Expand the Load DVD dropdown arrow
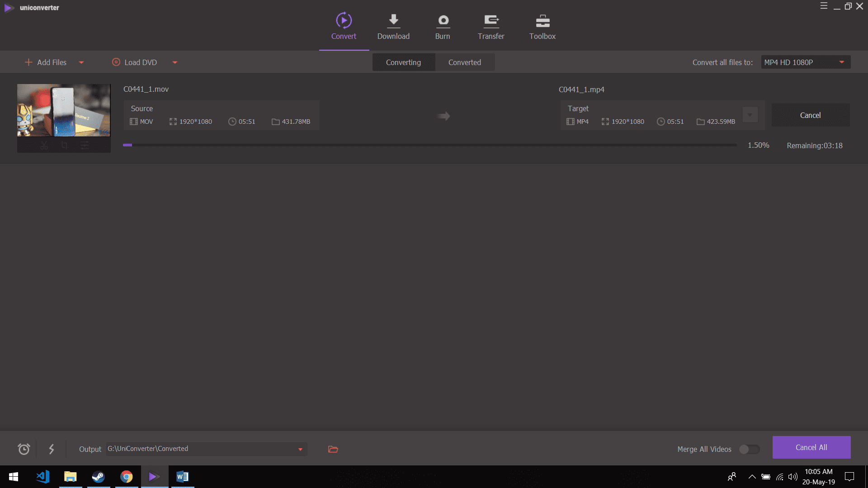 click(175, 62)
